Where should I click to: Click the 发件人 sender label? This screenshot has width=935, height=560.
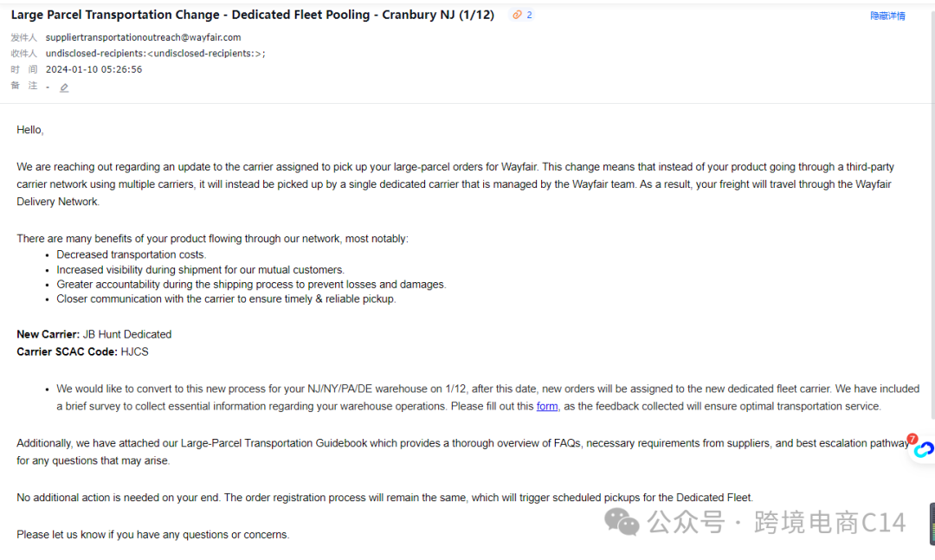coord(24,37)
